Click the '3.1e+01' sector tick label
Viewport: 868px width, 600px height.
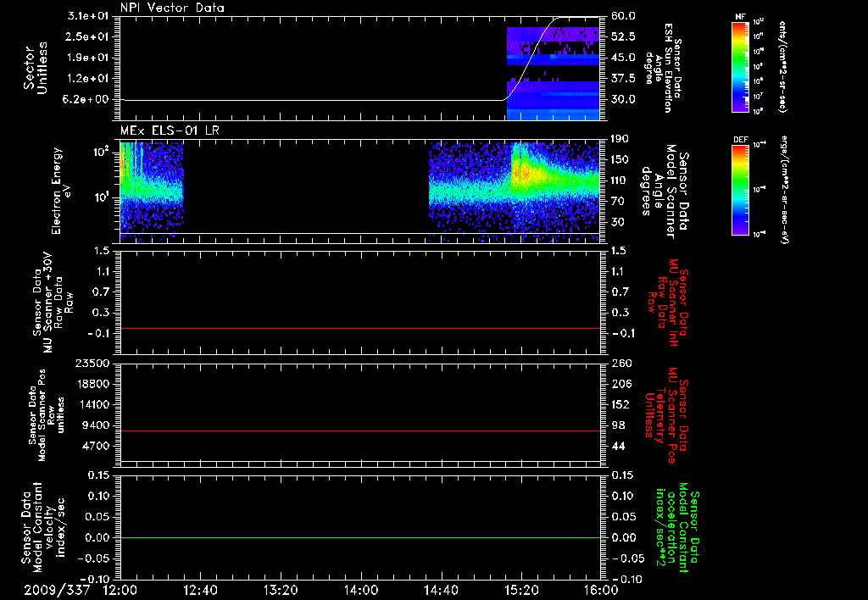(x=90, y=16)
